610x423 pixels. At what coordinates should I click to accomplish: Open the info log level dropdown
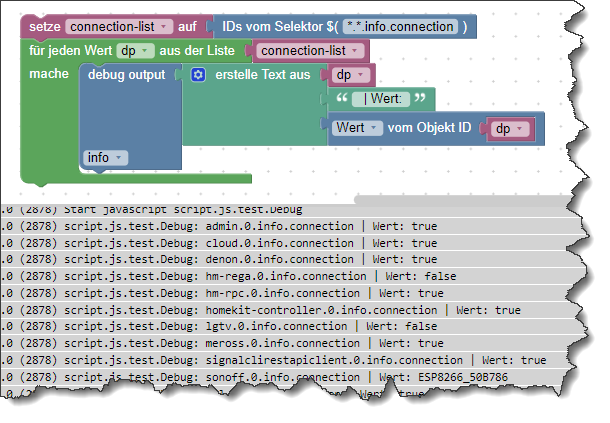(105, 158)
